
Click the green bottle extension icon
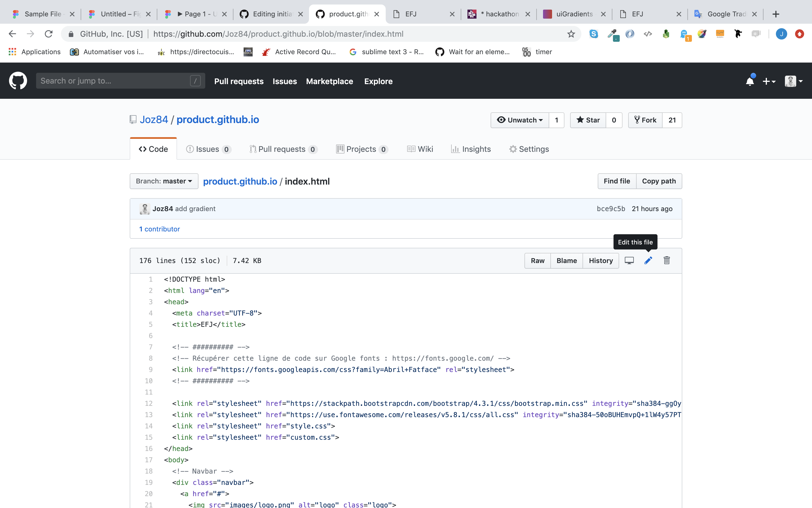(x=666, y=34)
